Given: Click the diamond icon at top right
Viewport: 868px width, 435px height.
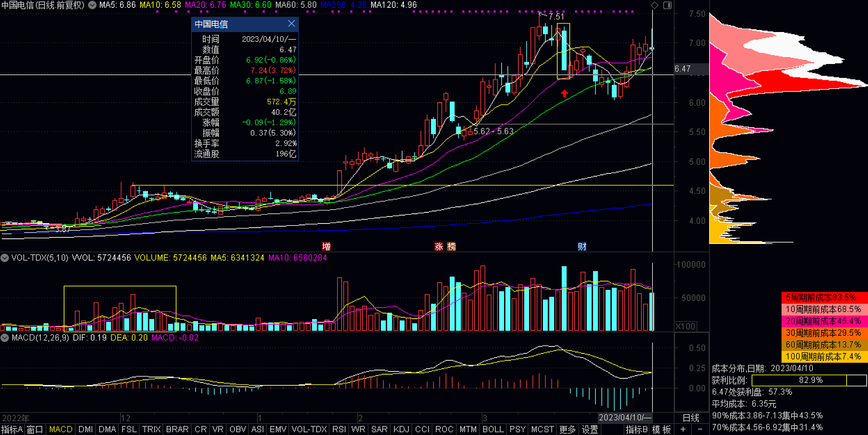Looking at the screenshot, I should click(655, 5).
